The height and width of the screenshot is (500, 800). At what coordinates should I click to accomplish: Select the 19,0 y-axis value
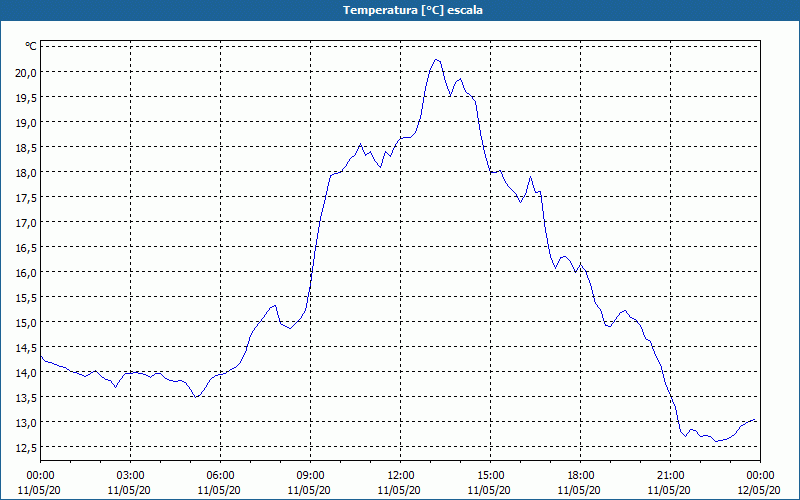(26, 122)
